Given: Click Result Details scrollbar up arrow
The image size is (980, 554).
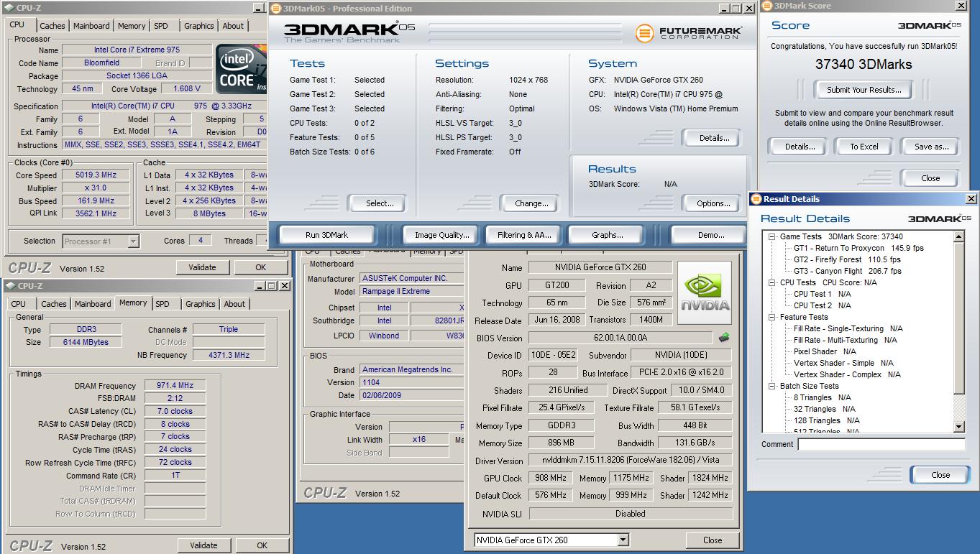Looking at the screenshot, I should (x=959, y=236).
